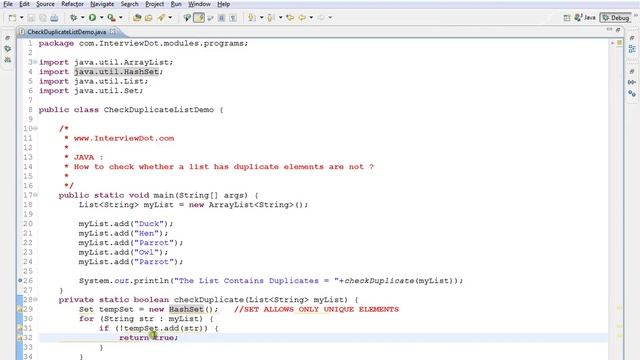Screen dimensions: 640x360
Task: Click the Save All toolbar icon
Action: click(x=42, y=18)
